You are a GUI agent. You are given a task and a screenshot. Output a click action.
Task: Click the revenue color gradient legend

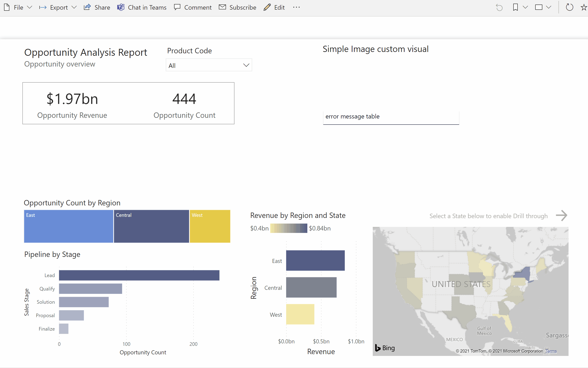pyautogui.click(x=289, y=228)
